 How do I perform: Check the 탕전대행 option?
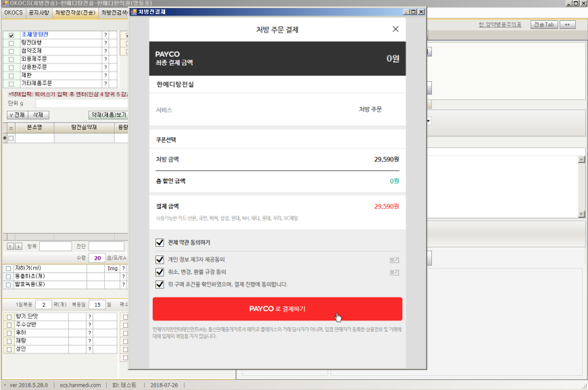click(x=11, y=43)
